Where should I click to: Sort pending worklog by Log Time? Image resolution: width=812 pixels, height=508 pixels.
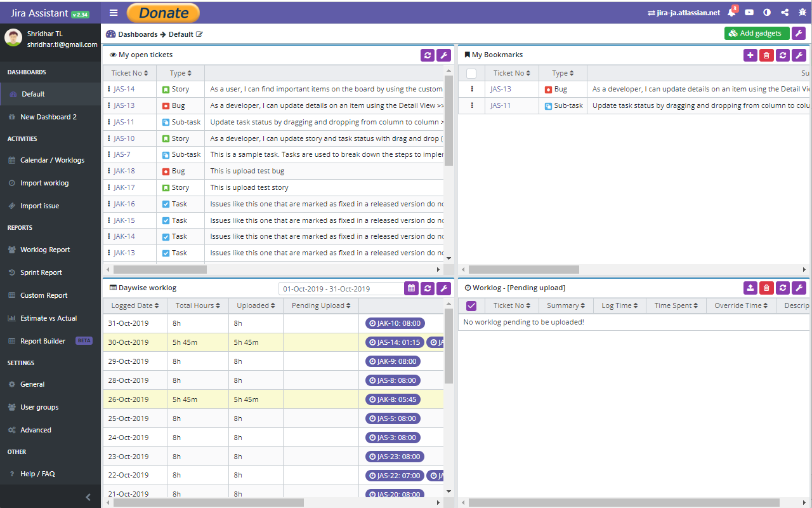click(x=620, y=306)
